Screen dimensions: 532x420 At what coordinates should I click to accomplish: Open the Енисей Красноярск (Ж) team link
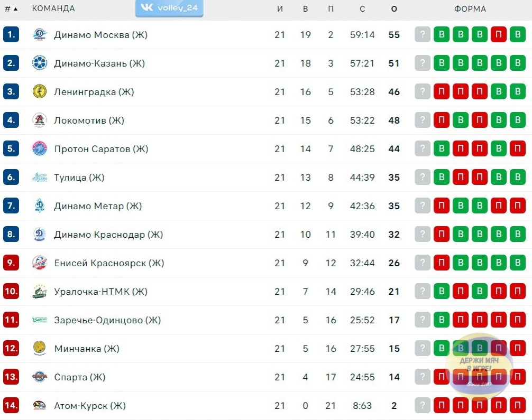click(109, 263)
